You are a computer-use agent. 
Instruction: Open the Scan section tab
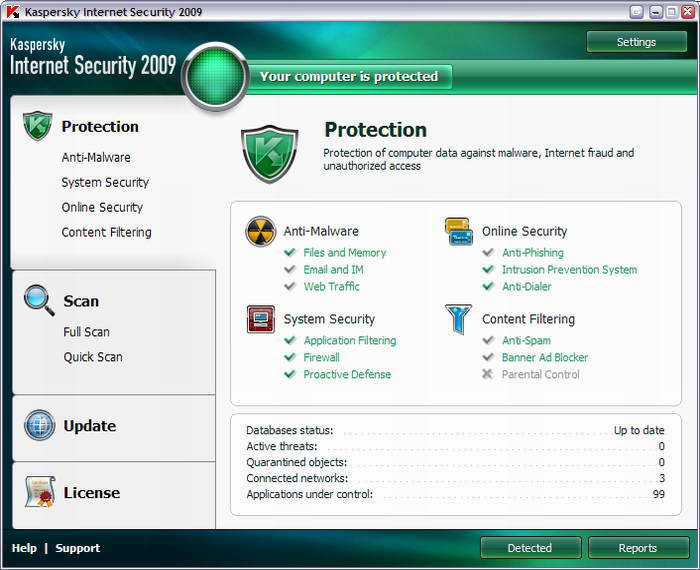pyautogui.click(x=81, y=301)
